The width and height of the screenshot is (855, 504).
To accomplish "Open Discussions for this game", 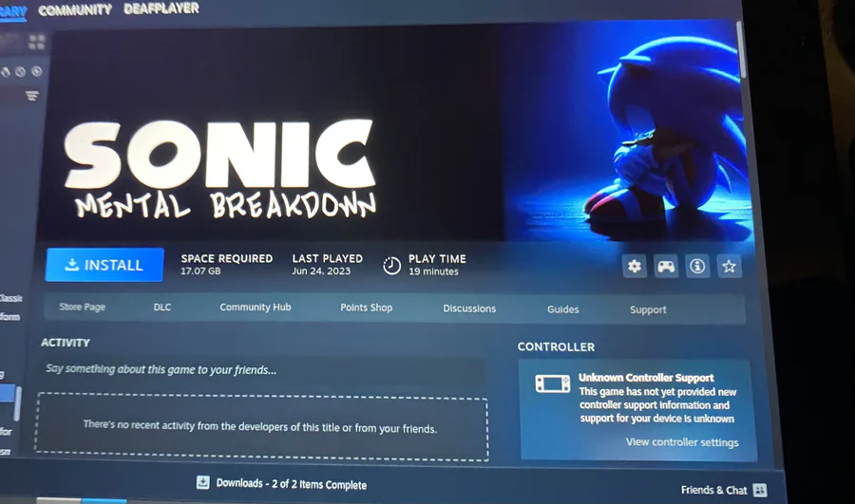I will [x=469, y=308].
